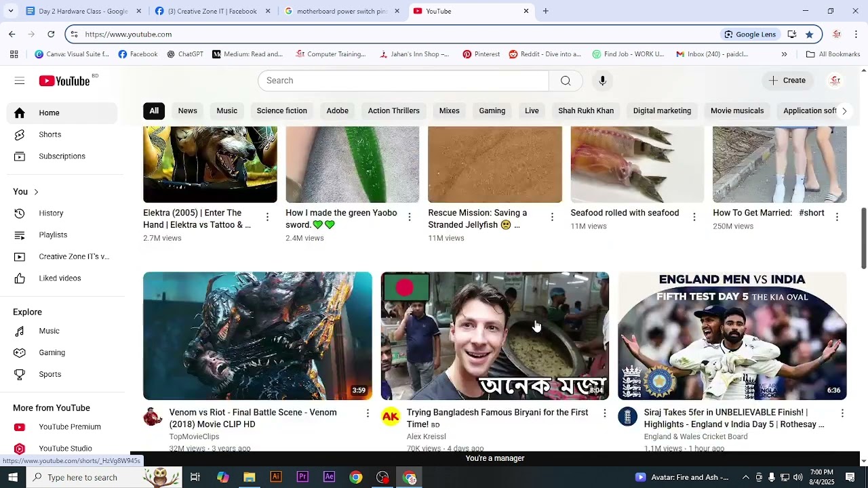This screenshot has height=488, width=868.
Task: Explore Gaming in the sidebar
Action: (62, 352)
